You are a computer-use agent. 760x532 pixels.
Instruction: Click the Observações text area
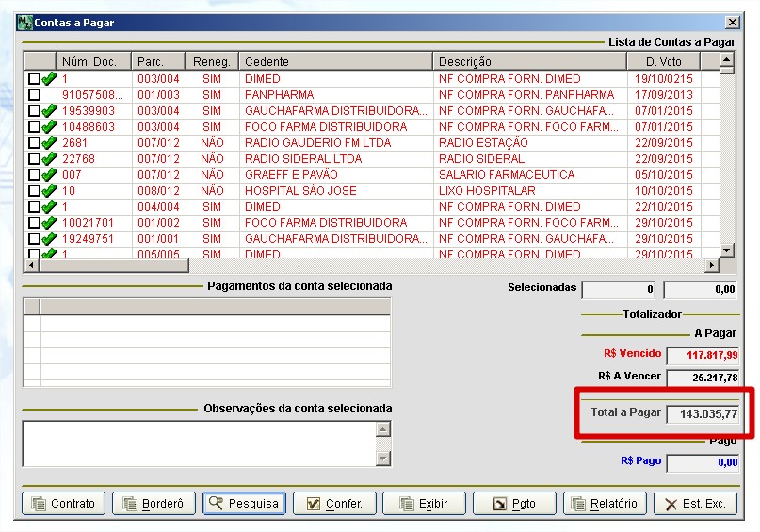(198, 443)
